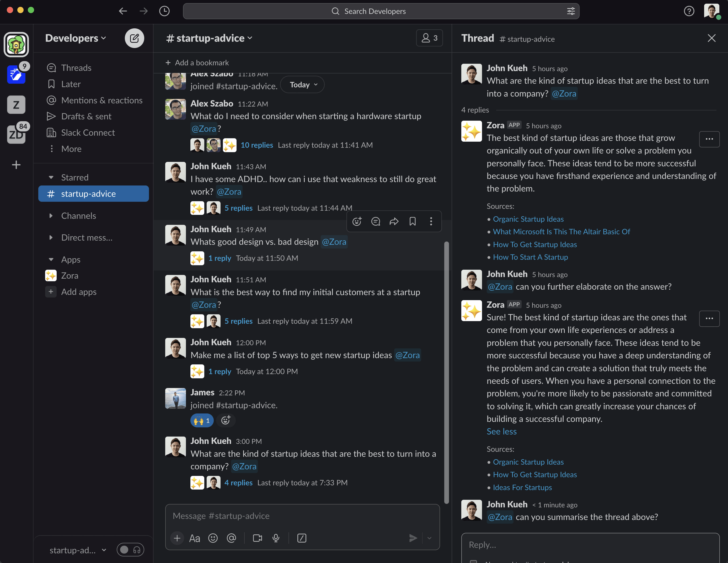Go back with the history back arrow

click(123, 11)
